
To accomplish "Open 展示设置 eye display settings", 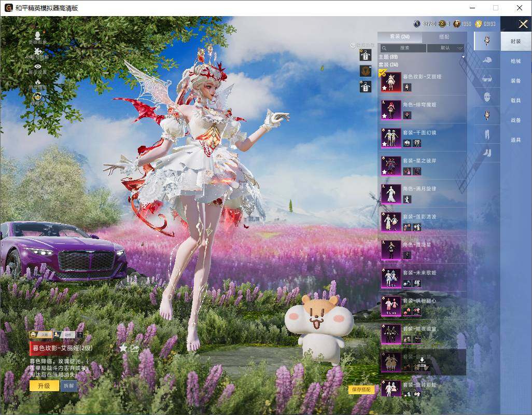I will [38, 66].
